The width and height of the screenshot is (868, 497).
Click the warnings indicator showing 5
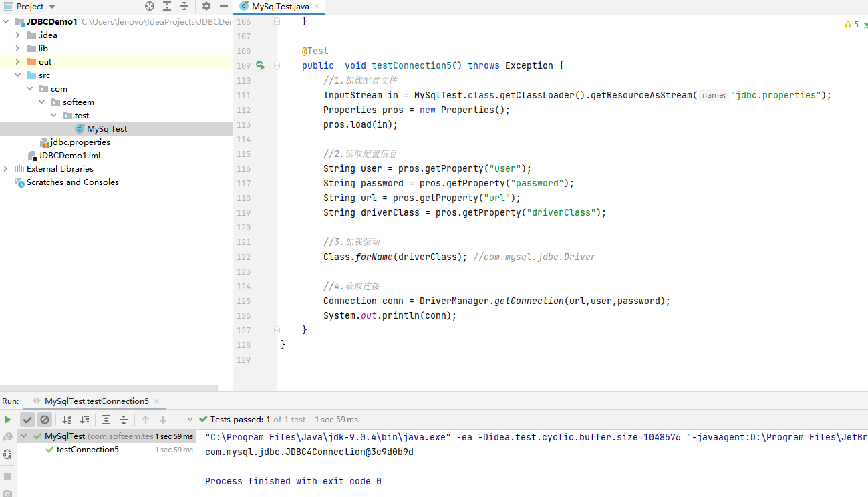click(852, 25)
